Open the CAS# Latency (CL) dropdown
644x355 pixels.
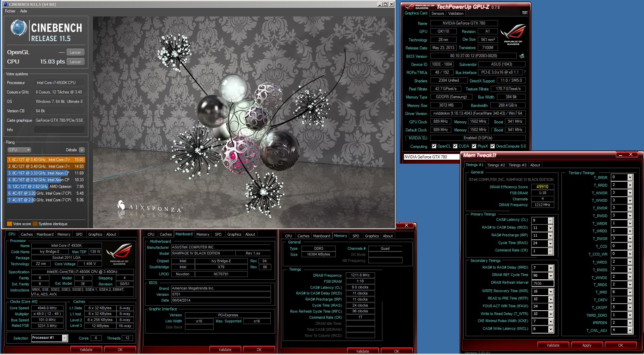pos(550,221)
